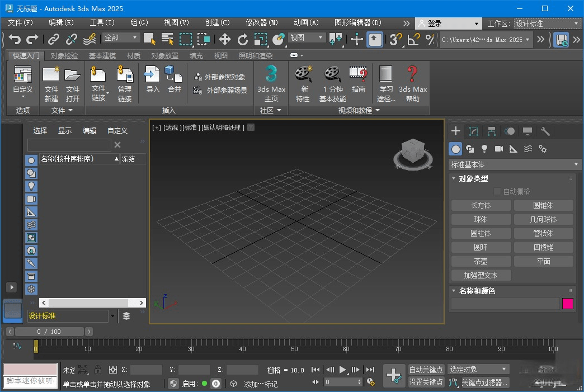
Task: Open the Modify panel
Action: click(473, 131)
